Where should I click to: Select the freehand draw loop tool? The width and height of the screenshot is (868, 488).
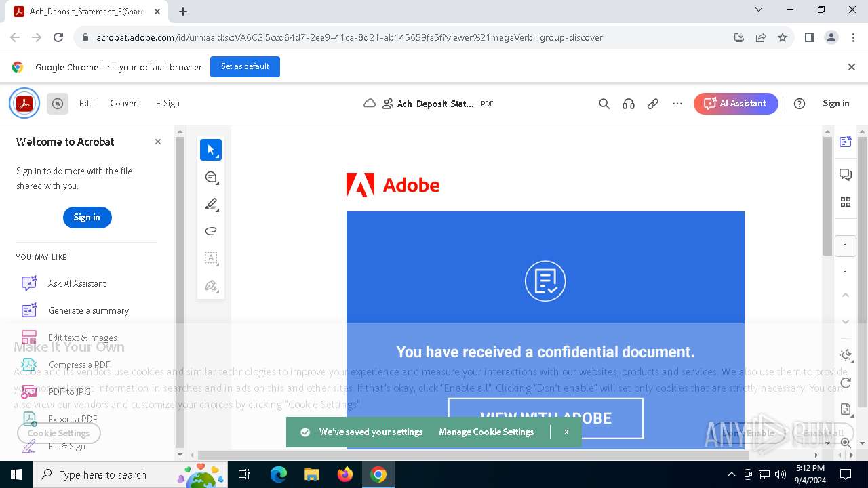[211, 231]
